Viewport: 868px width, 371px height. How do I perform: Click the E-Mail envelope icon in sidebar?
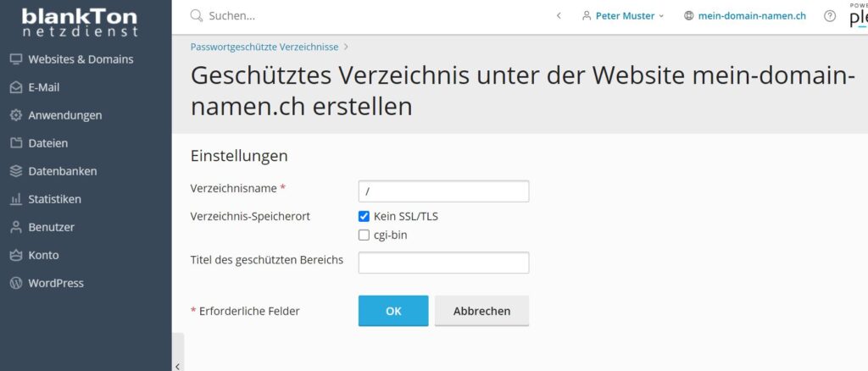tap(15, 87)
